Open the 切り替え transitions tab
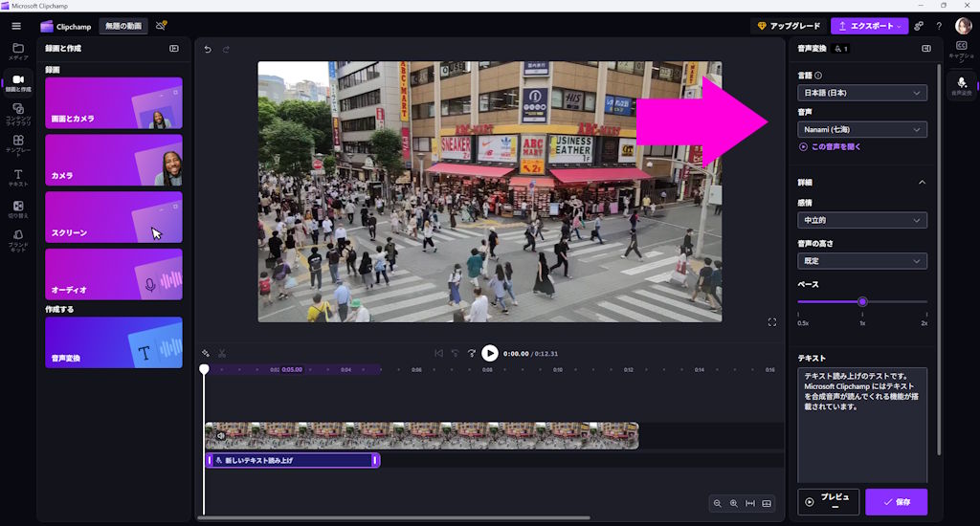This screenshot has height=526, width=980. tap(18, 209)
